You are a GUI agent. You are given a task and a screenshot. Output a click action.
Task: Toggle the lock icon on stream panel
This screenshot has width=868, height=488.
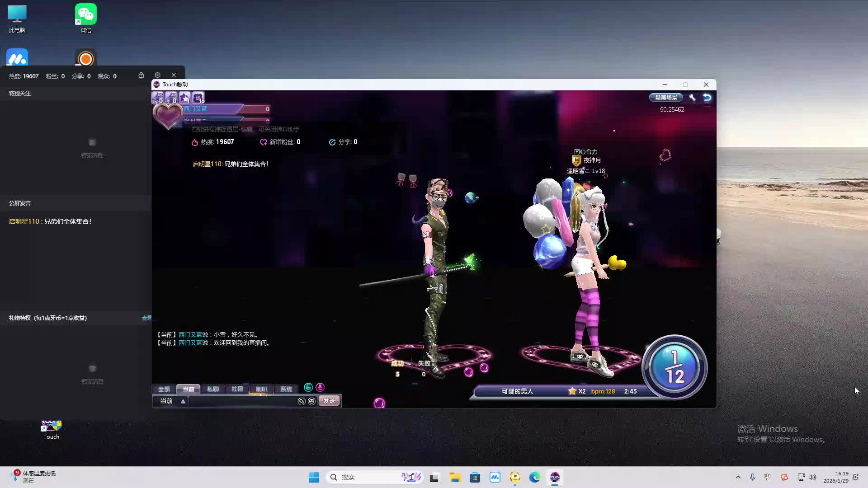tap(141, 75)
